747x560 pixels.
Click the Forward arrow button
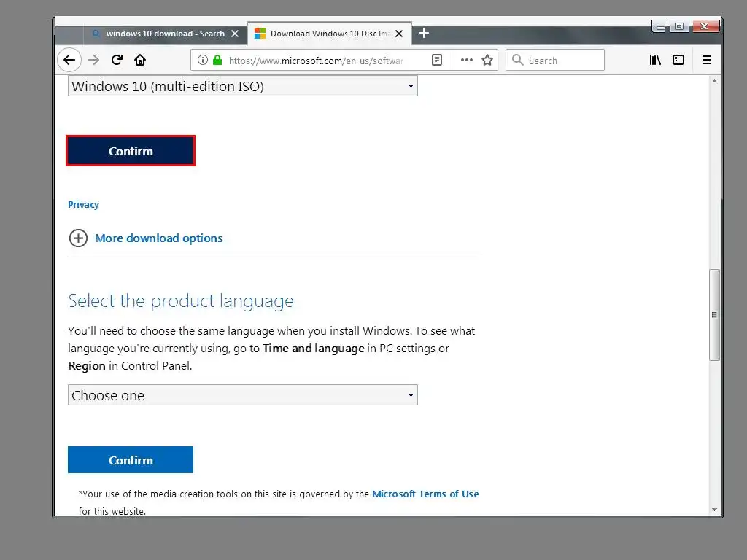93,60
